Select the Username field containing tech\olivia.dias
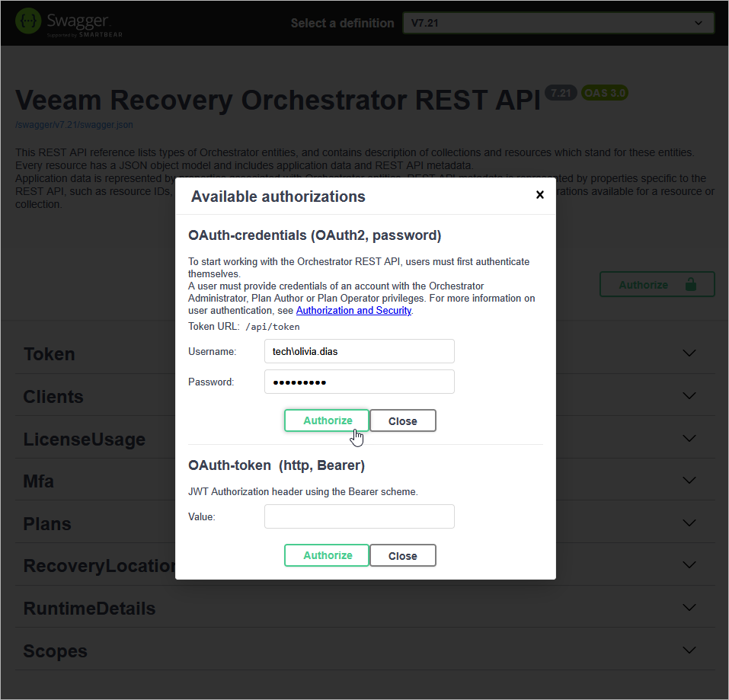 [x=359, y=351]
